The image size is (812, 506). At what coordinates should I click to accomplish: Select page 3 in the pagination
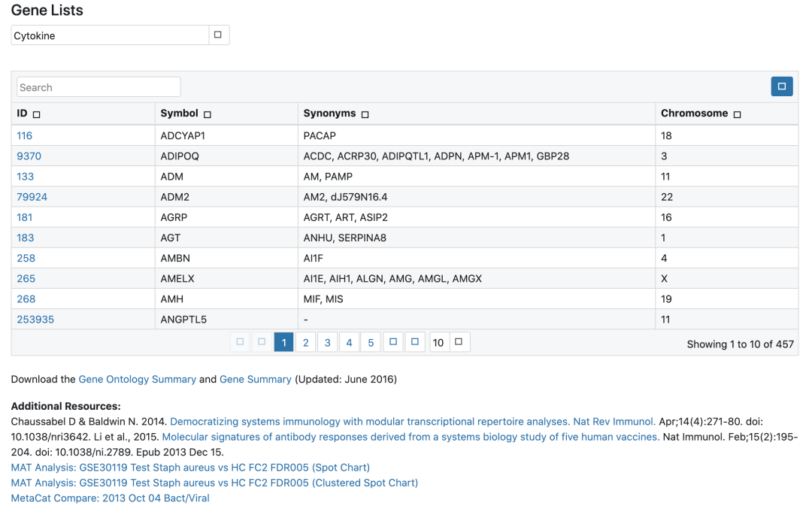coord(327,343)
